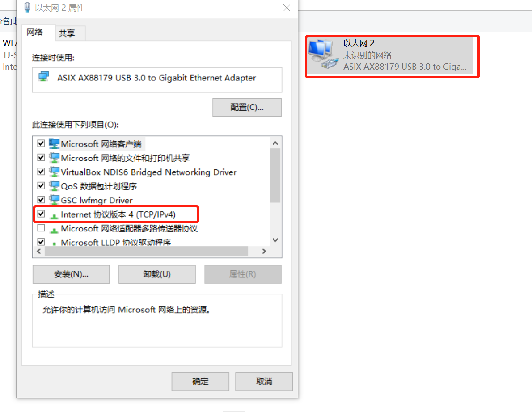Select the QoS 数据包计划程序 item icon
Viewport: 532px width, 412px height.
[x=54, y=186]
